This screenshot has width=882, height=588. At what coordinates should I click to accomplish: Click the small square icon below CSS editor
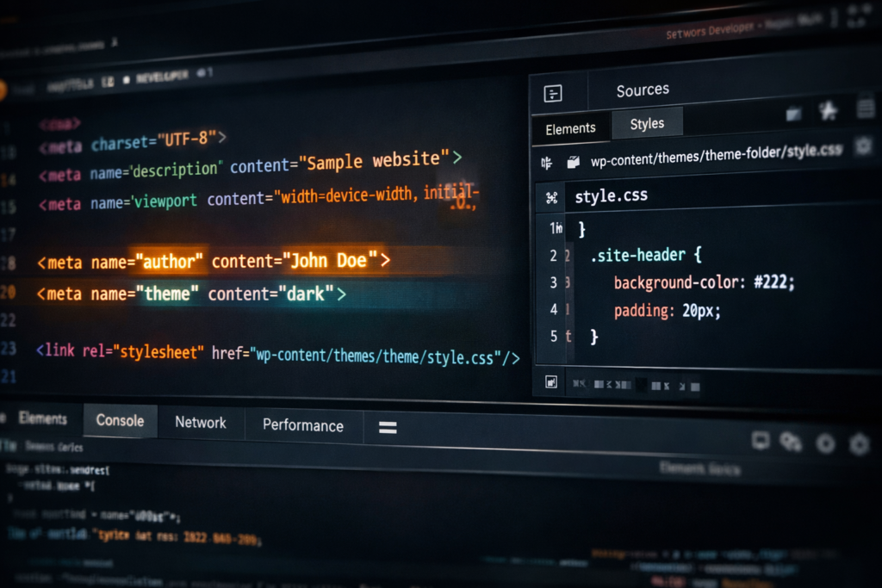point(550,381)
